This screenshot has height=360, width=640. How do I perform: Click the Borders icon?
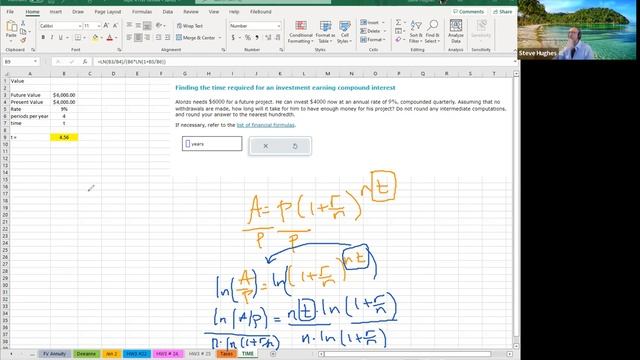tap(78, 38)
